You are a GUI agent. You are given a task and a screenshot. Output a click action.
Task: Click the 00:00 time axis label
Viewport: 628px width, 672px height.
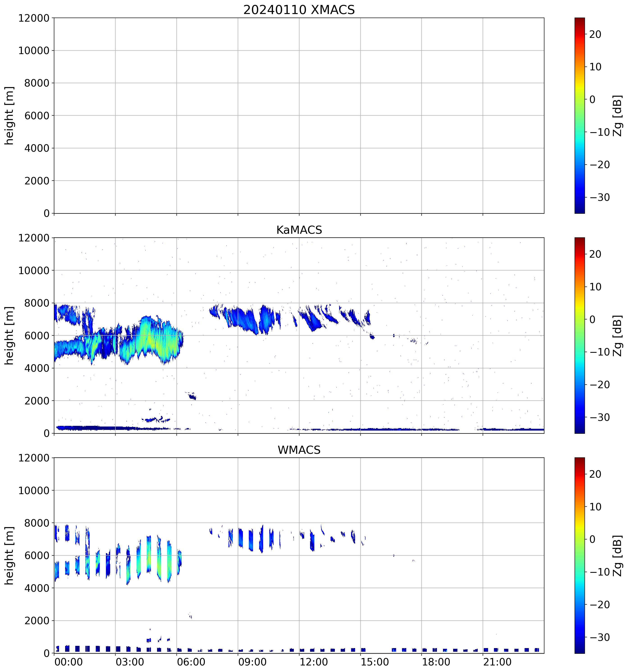pyautogui.click(x=69, y=662)
